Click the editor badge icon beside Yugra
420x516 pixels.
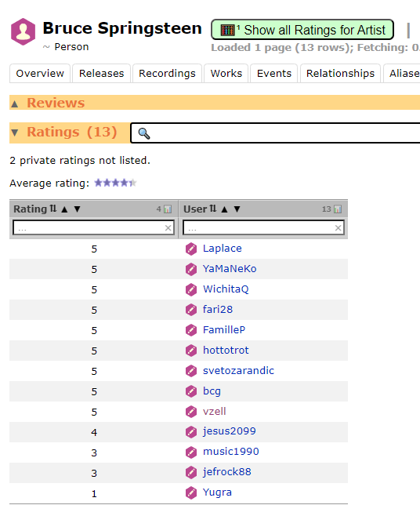[x=191, y=493]
